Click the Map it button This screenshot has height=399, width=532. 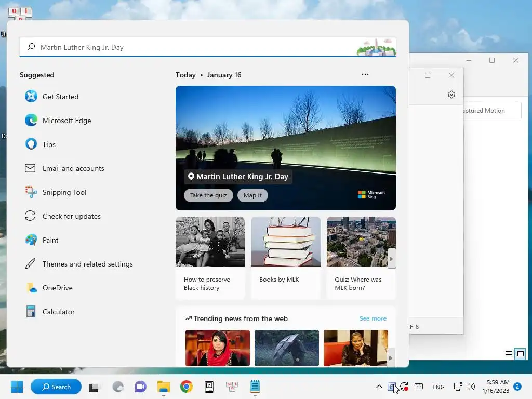click(x=252, y=195)
